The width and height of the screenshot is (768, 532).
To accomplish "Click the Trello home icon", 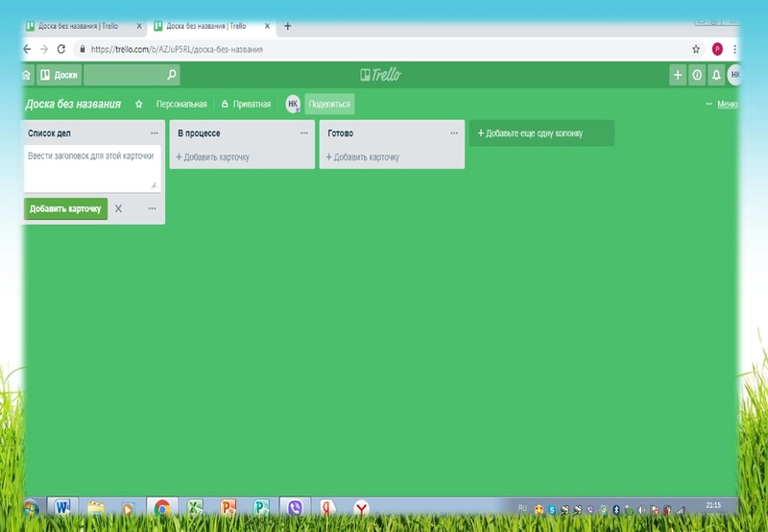I will 27,75.
